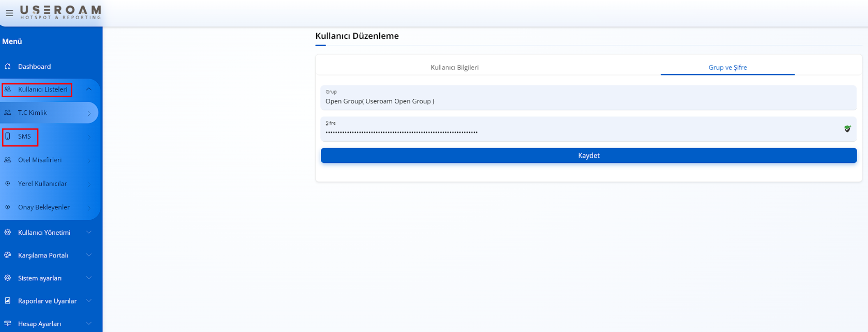Click the Raporlar ve Uyarılar chart icon

(x=8, y=300)
